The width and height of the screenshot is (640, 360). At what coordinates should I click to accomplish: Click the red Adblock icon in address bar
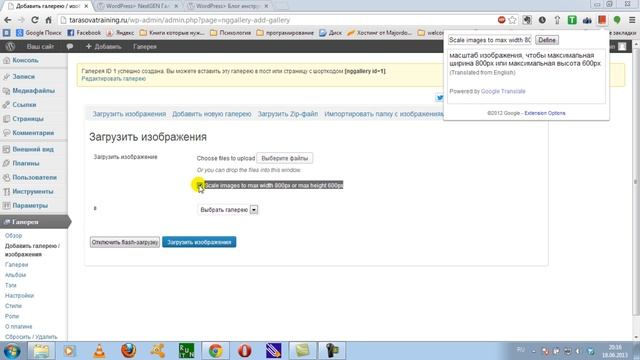coord(502,20)
